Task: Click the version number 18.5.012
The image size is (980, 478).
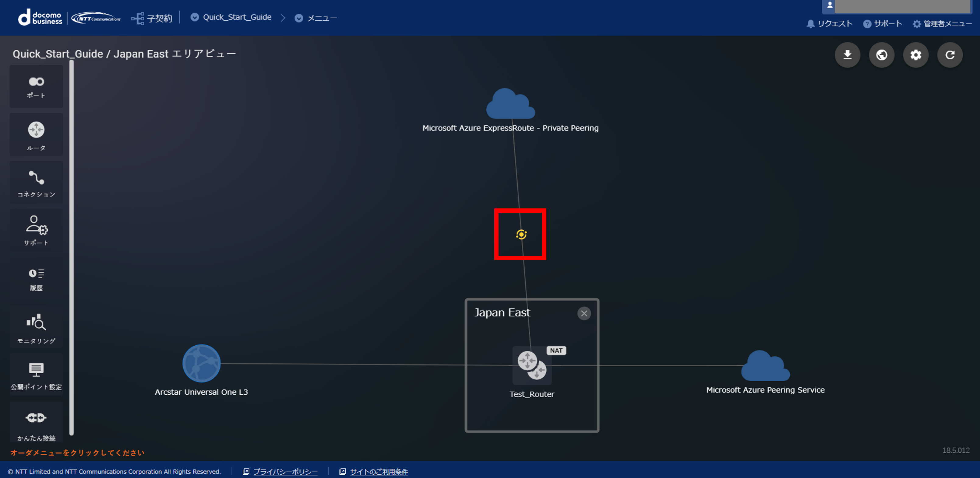Action: 956,450
